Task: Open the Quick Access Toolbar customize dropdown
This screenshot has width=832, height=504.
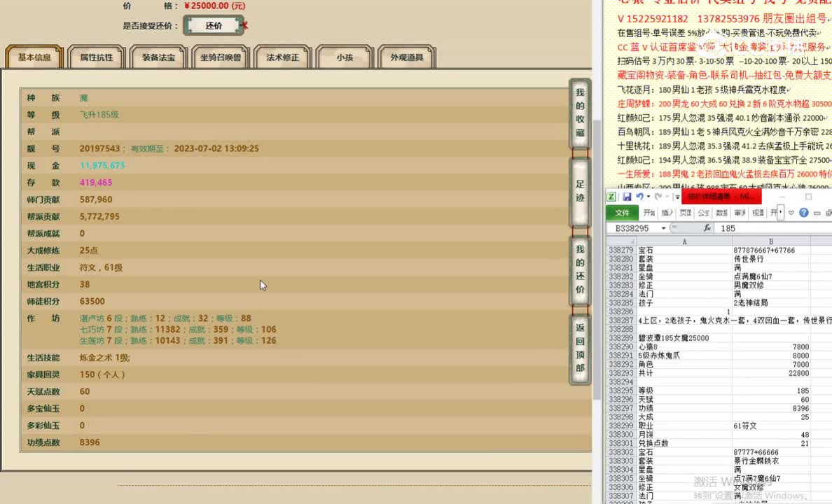Action: pyautogui.click(x=676, y=197)
